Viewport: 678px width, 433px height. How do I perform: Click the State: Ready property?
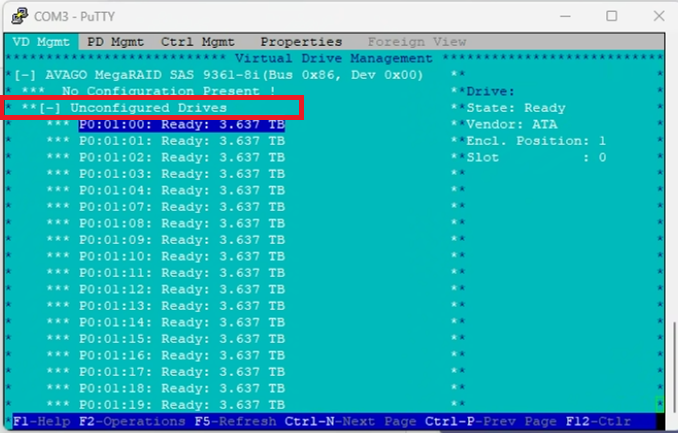click(x=516, y=108)
